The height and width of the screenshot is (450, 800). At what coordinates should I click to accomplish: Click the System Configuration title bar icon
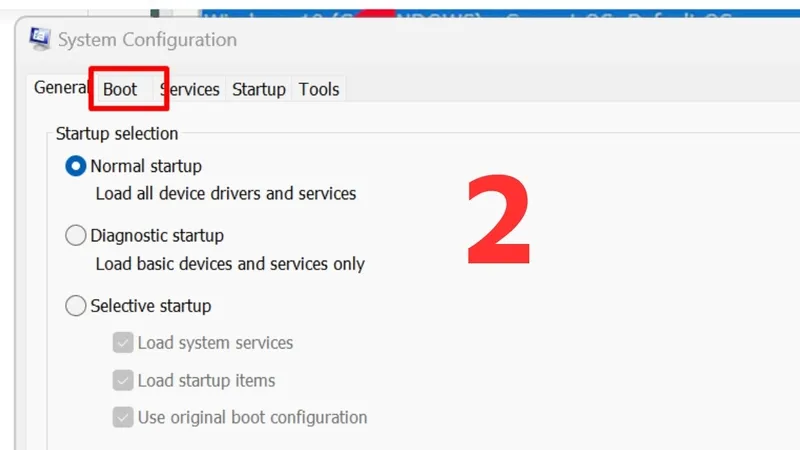41,40
